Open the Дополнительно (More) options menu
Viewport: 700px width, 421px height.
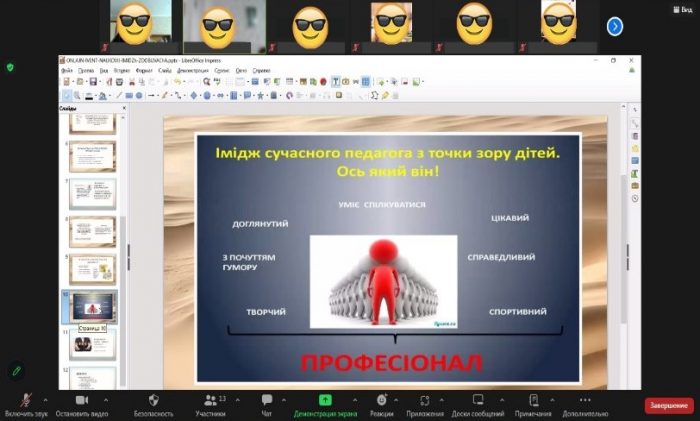[584, 400]
